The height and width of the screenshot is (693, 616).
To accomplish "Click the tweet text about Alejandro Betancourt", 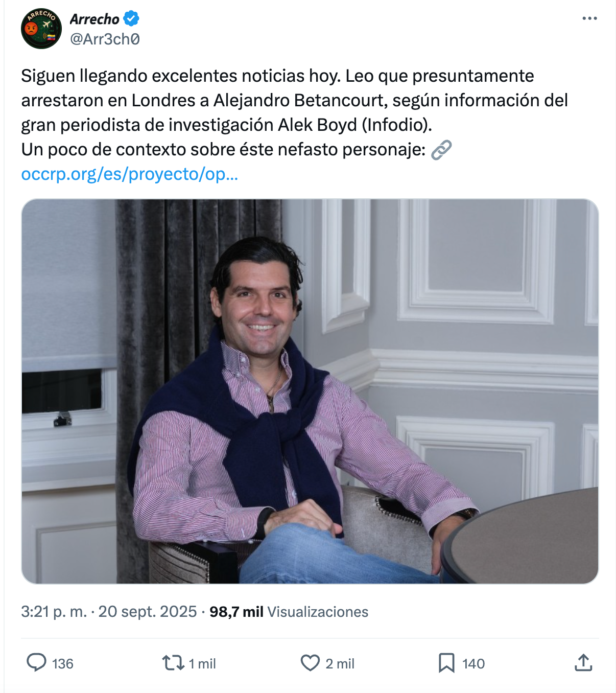I will [x=295, y=112].
